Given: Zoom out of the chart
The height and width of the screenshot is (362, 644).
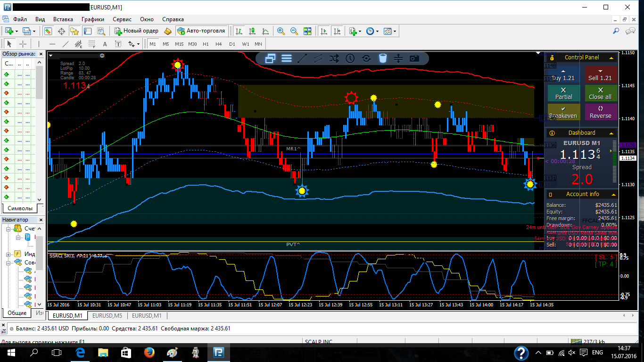Looking at the screenshot, I should pos(294,31).
